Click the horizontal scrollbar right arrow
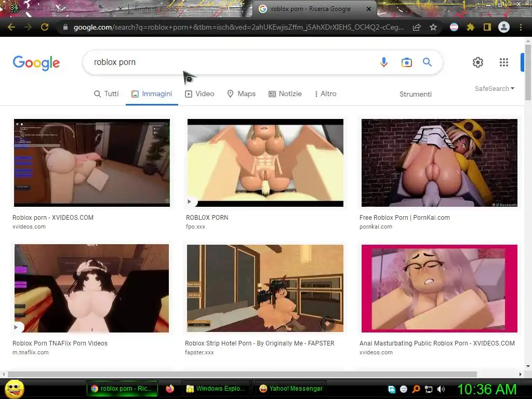The image size is (532, 399). 521,374
